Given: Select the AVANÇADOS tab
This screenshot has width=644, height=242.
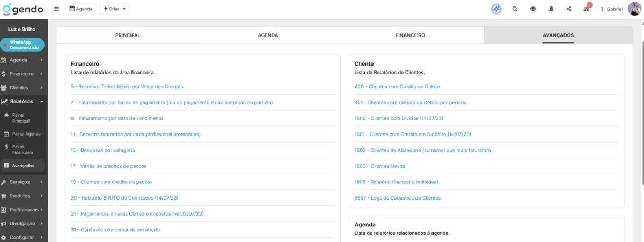Looking at the screenshot, I should tap(558, 35).
